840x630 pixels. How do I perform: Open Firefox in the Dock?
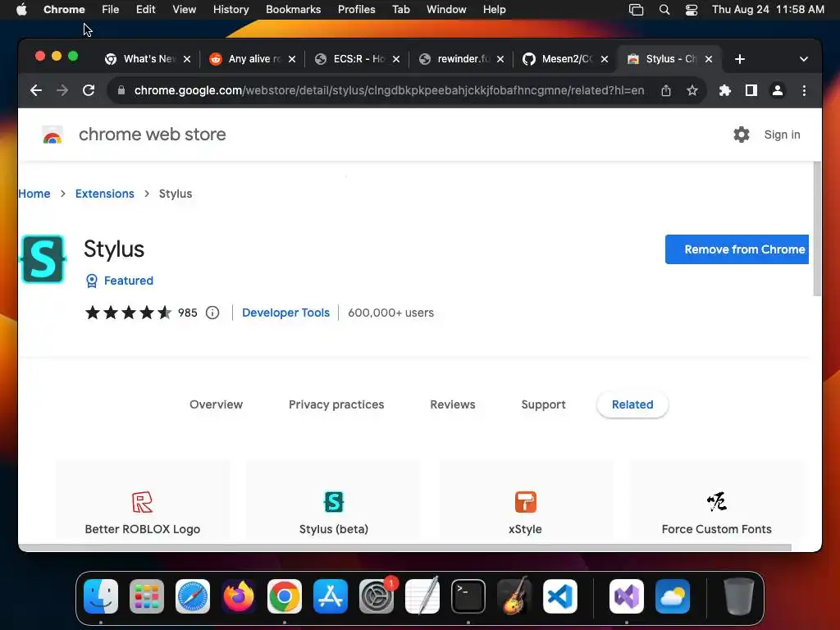tap(239, 596)
